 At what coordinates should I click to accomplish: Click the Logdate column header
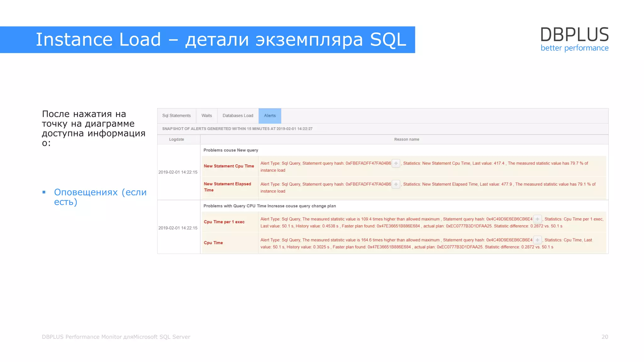click(176, 139)
